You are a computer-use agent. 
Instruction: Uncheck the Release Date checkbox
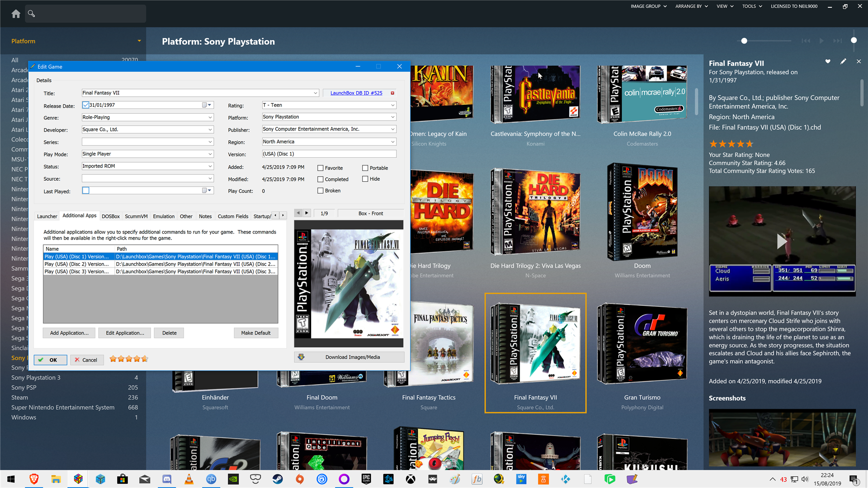[86, 105]
